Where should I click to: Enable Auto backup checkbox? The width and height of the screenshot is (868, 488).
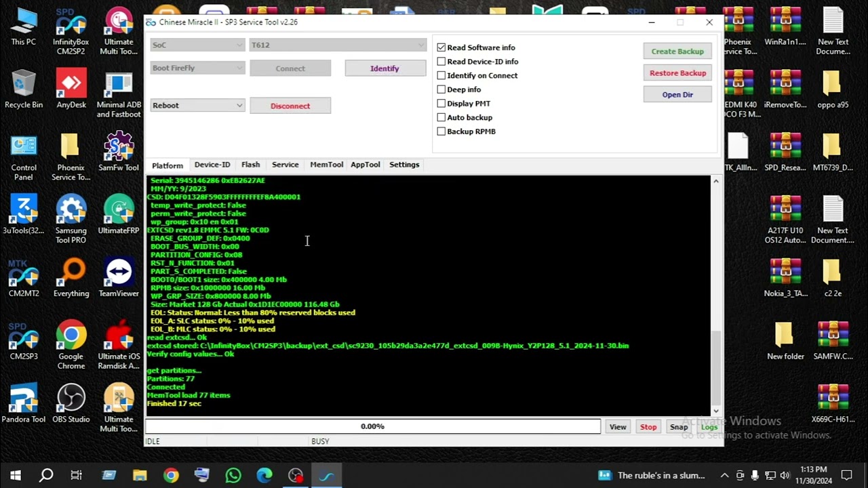pyautogui.click(x=441, y=117)
